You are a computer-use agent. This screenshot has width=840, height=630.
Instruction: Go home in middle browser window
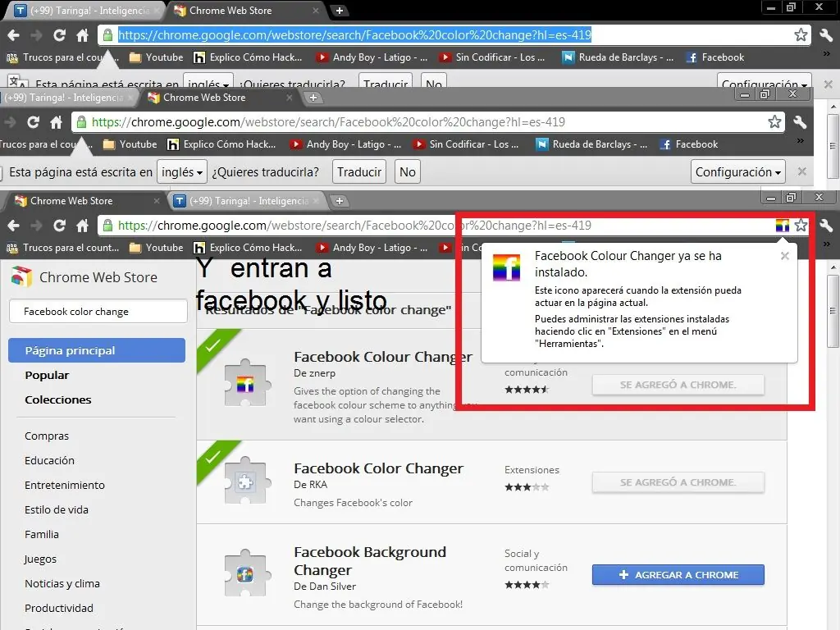(57, 122)
